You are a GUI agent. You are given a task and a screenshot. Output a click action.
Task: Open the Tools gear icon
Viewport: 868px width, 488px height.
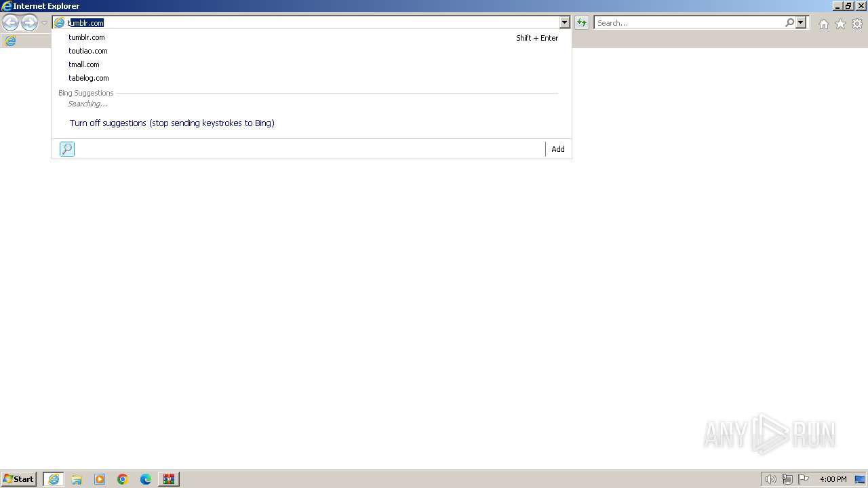click(x=857, y=24)
